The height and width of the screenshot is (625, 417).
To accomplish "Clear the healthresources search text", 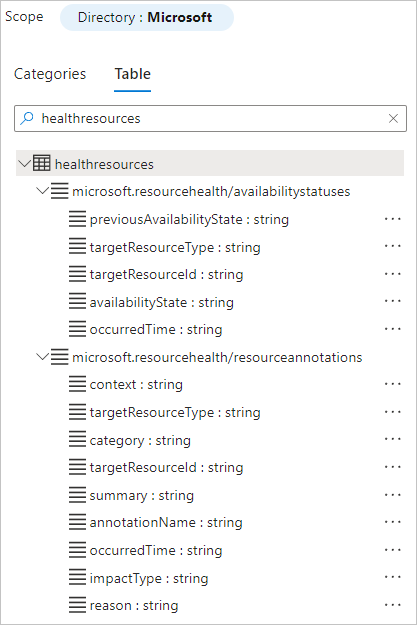I will [x=393, y=118].
